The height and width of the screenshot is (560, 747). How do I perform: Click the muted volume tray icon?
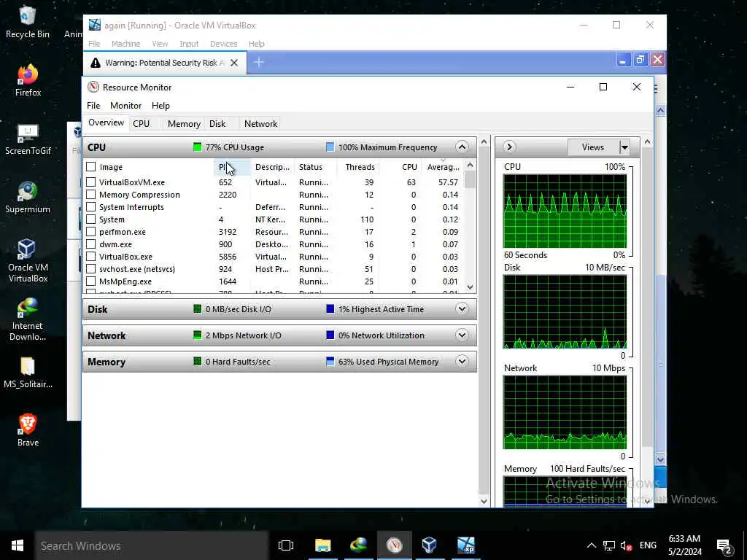(x=626, y=545)
